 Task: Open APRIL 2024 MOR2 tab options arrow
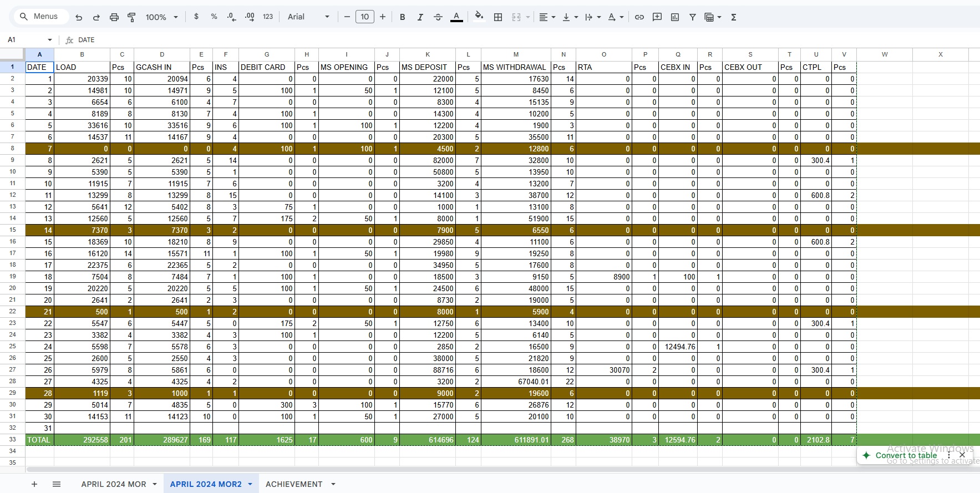[250, 484]
